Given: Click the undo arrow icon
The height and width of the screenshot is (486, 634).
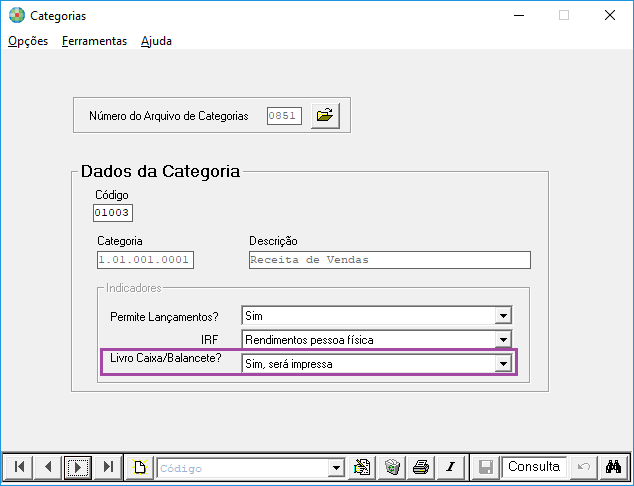Looking at the screenshot, I should 583,467.
